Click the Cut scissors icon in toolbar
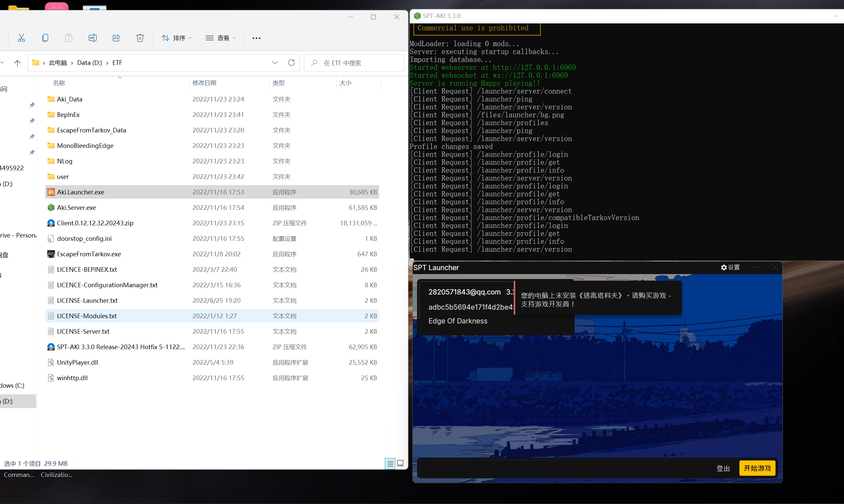Screen dimensions: 844x504 pyautogui.click(x=21, y=38)
